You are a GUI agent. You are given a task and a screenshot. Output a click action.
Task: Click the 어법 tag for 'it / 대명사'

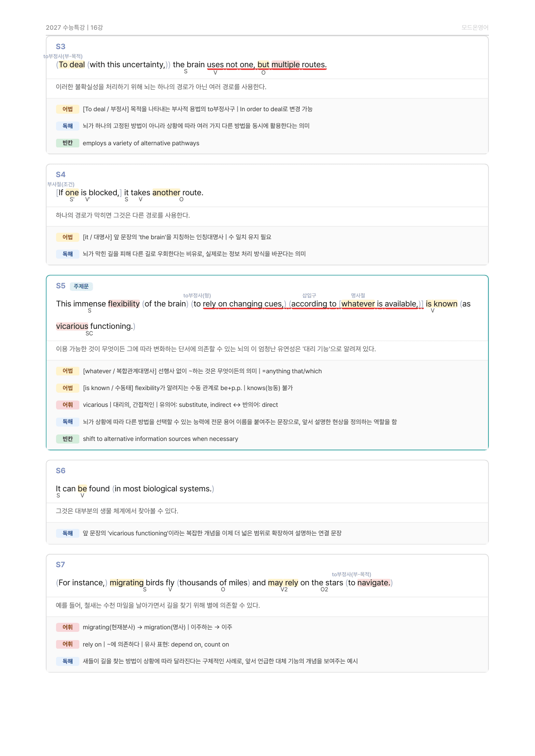(67, 237)
